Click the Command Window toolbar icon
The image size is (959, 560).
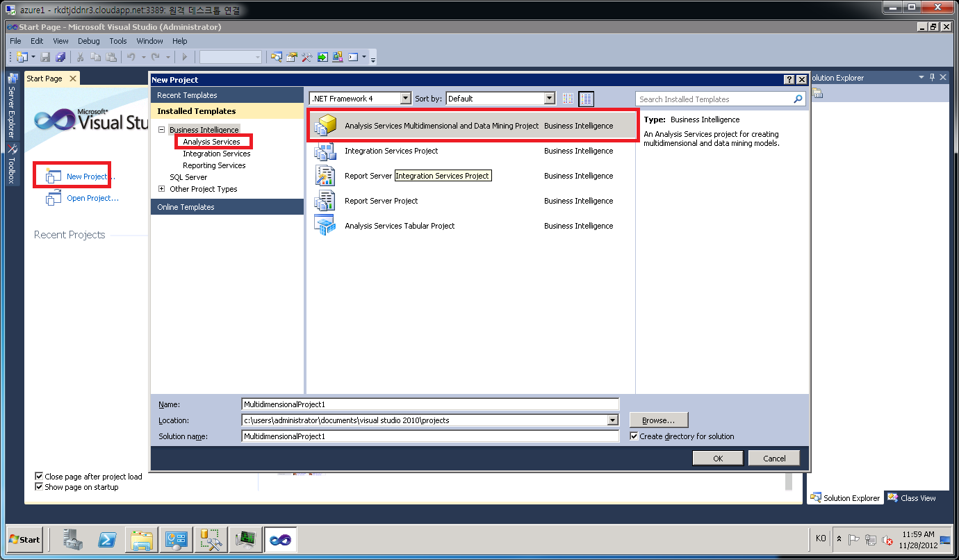pyautogui.click(x=353, y=57)
